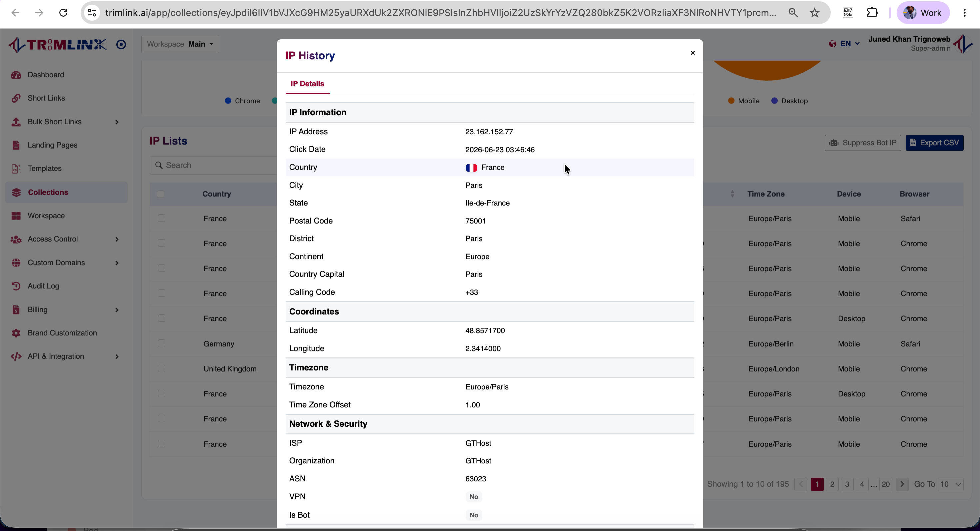
Task: Click next page arrow in pagination
Action: pos(902,484)
